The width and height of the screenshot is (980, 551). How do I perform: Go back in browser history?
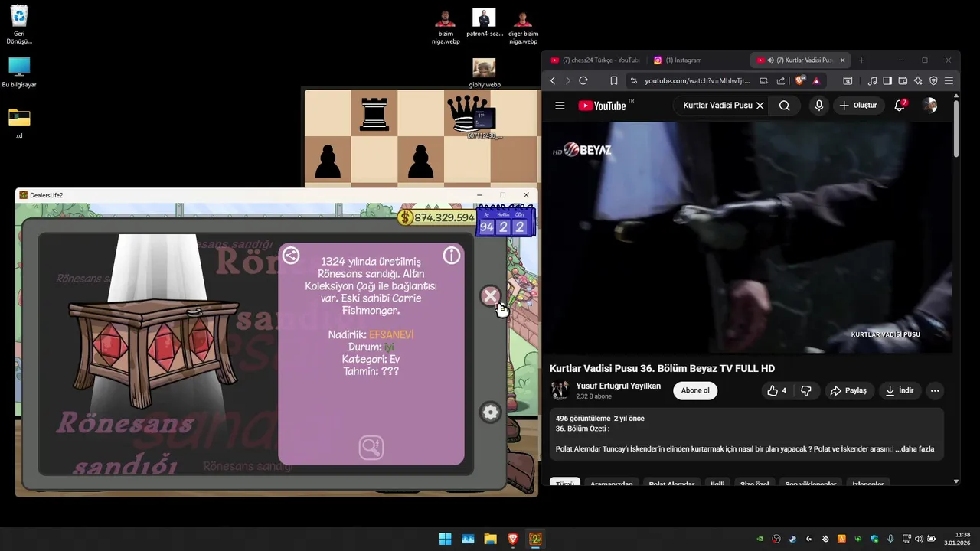pos(553,80)
